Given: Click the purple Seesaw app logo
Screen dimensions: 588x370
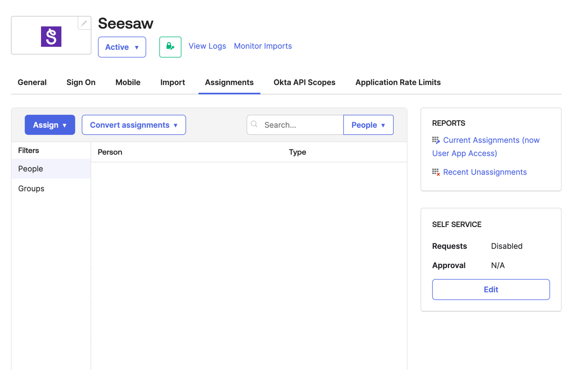Looking at the screenshot, I should 51,36.
